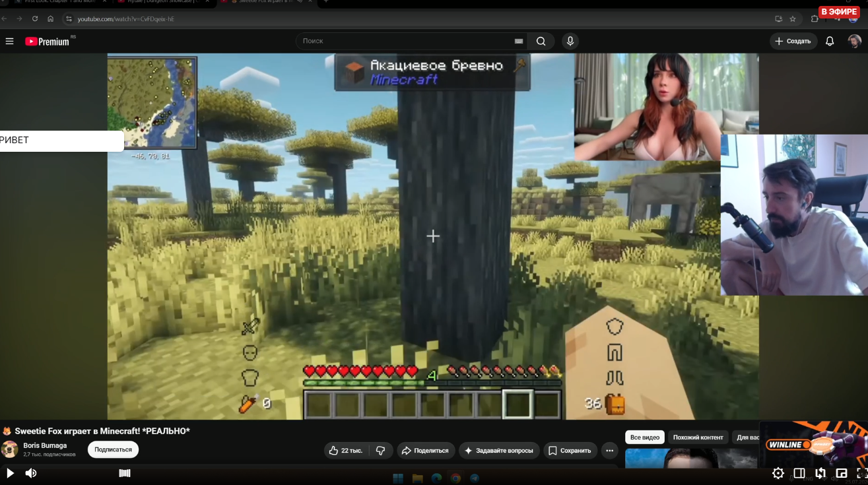Select the Все видео filter chip
Viewport: 868px width, 485px height.
pos(645,437)
